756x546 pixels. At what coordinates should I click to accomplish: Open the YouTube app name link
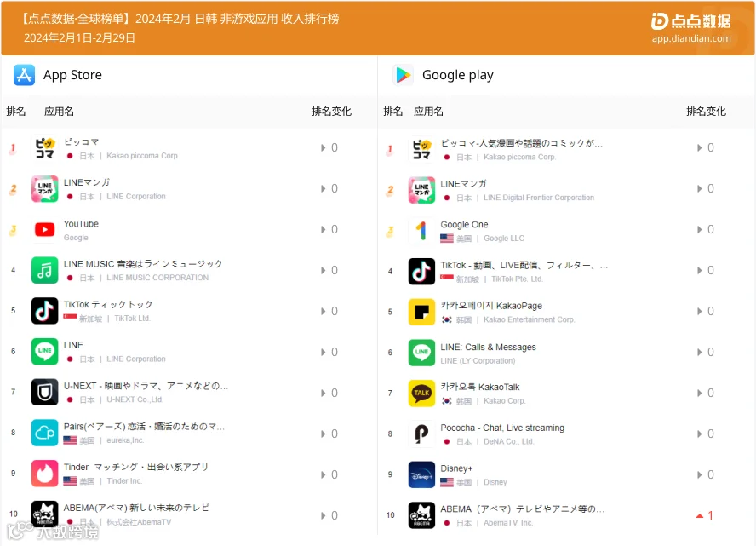tap(81, 224)
